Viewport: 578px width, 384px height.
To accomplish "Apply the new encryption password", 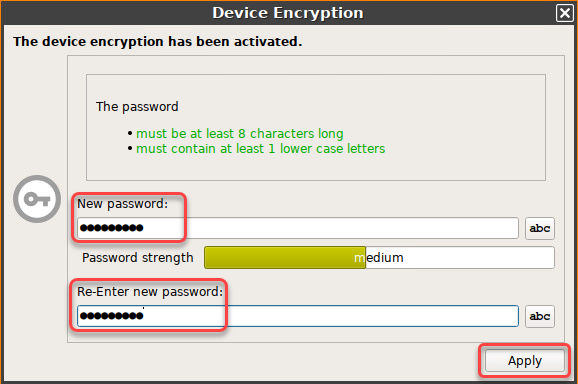I will (525, 361).
